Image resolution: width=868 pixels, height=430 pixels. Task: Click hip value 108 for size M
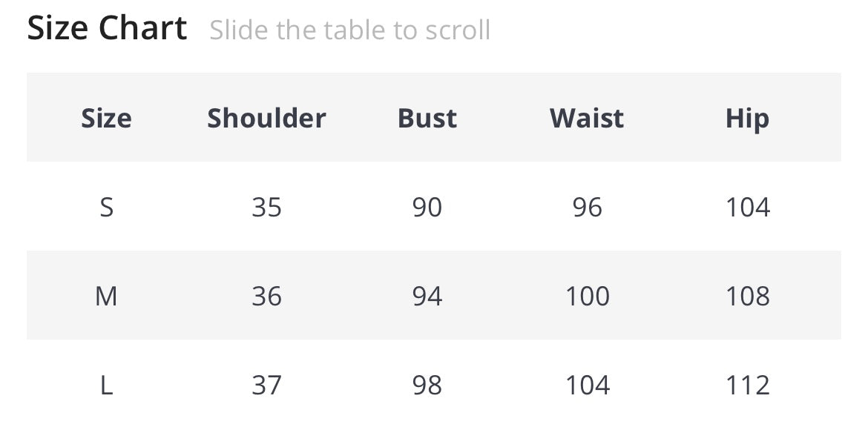[747, 296]
